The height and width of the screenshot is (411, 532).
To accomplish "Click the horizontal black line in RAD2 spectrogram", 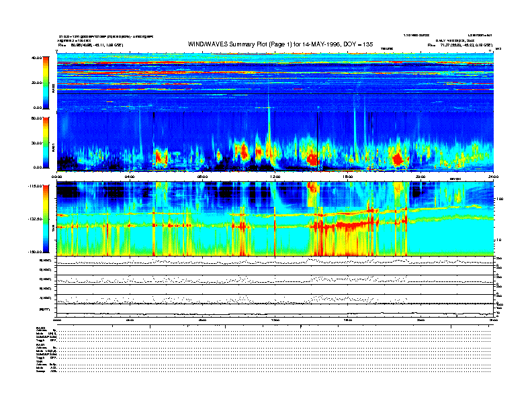I will coord(275,93).
